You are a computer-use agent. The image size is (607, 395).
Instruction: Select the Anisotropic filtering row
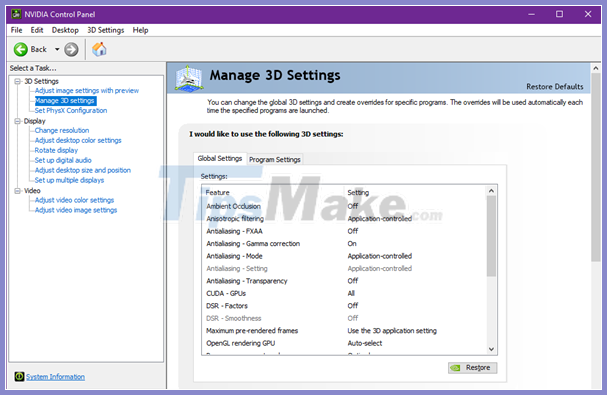[344, 219]
